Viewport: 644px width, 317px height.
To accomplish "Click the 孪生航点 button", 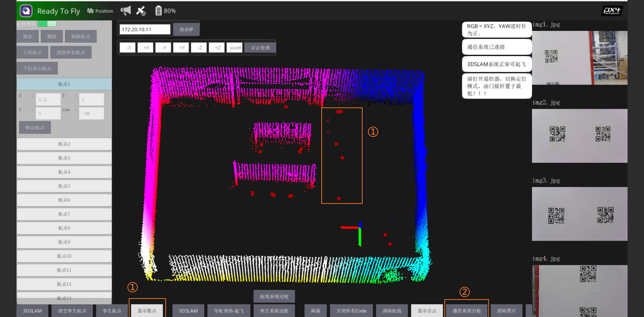I will (x=112, y=311).
